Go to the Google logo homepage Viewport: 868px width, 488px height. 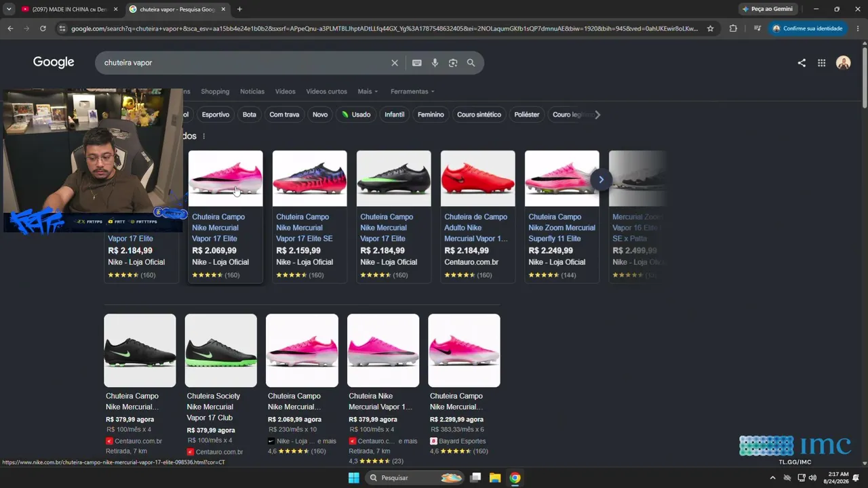coord(54,62)
